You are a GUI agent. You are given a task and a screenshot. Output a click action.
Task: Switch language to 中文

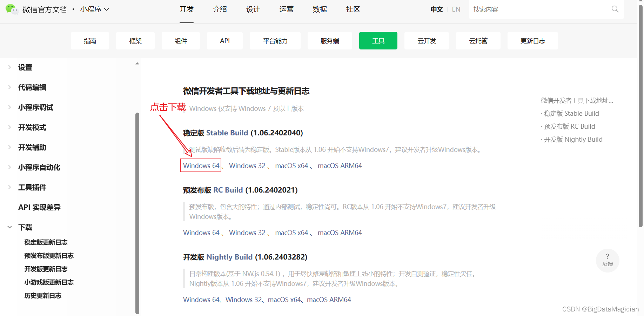[x=437, y=9]
